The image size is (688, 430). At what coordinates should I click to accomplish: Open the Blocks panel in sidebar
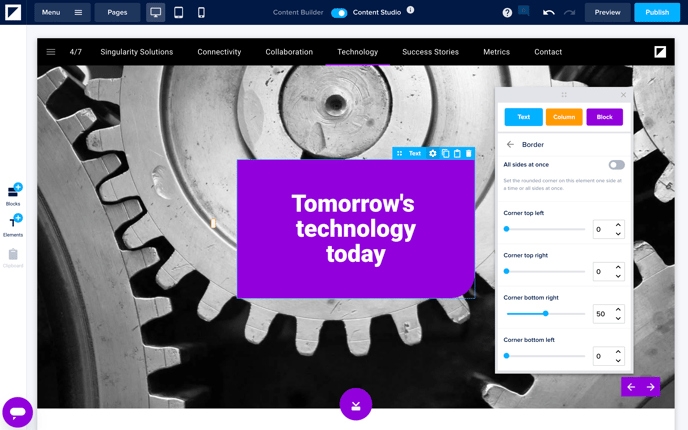(13, 193)
